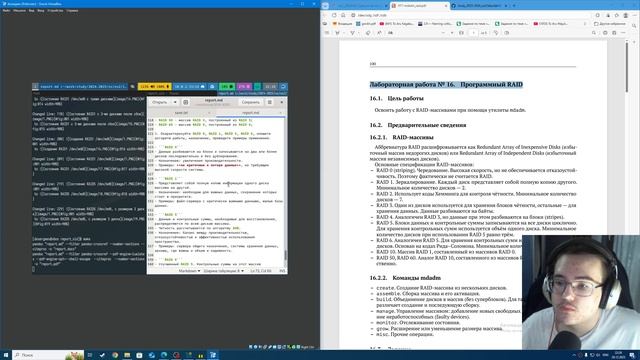Print the PDF document
The image size is (640, 360).
[604, 33]
